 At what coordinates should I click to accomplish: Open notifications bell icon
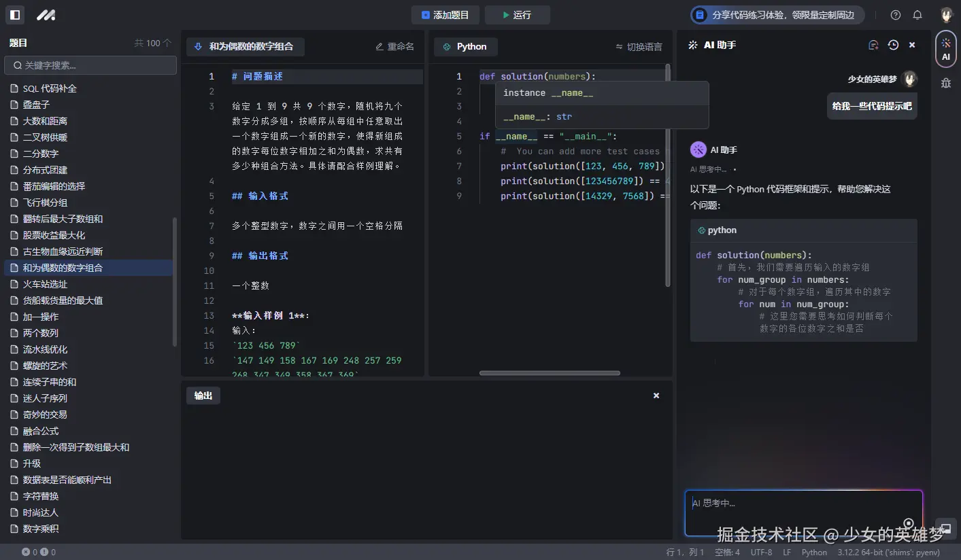pyautogui.click(x=917, y=15)
